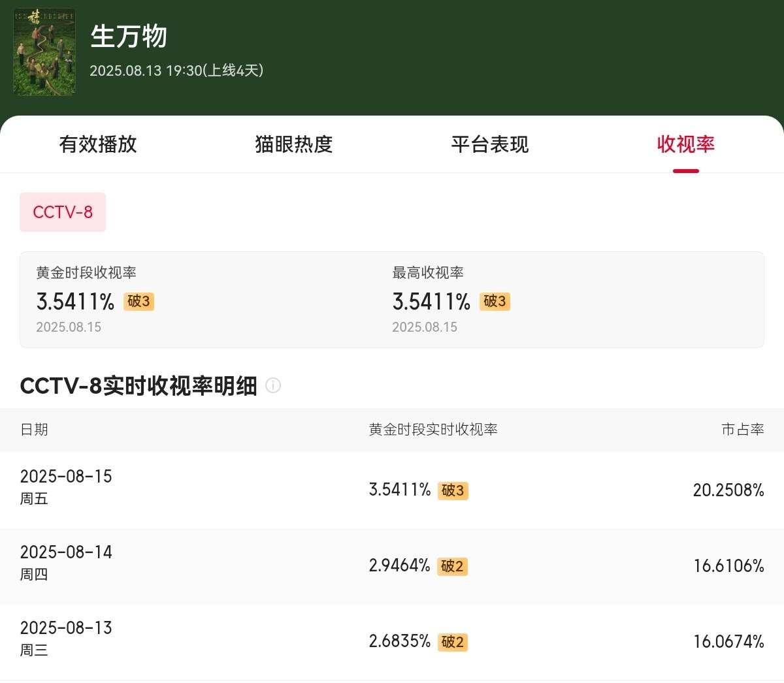
Task: Select the 2025-08-13 date cell
Action: [x=66, y=628]
